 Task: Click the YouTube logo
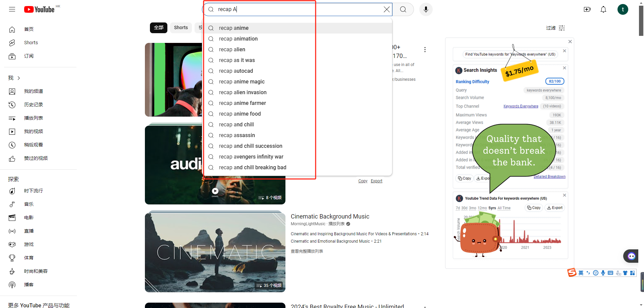pos(39,9)
